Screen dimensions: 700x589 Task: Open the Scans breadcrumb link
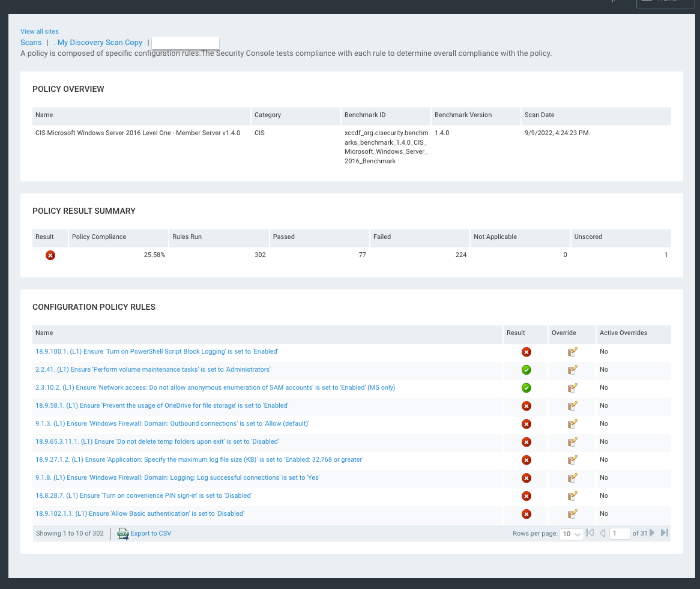click(x=31, y=43)
